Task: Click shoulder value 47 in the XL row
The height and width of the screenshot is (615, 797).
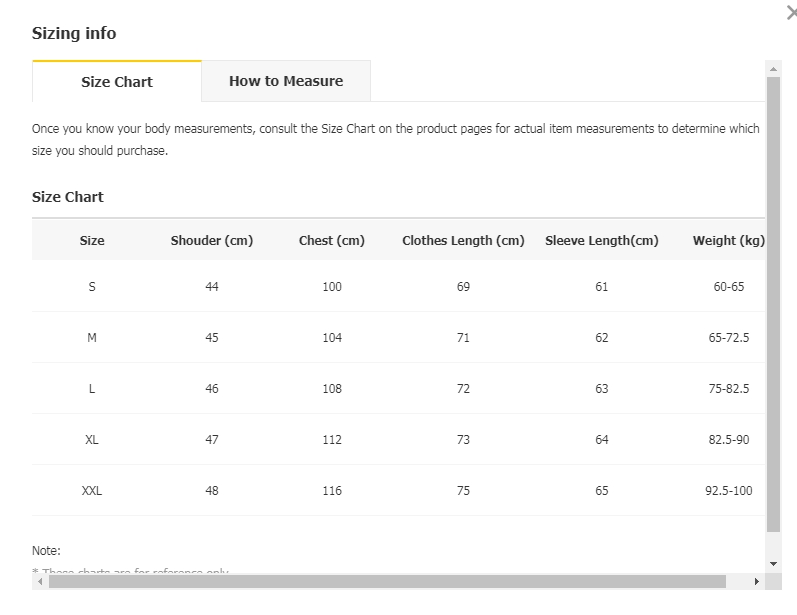Action: (212, 439)
